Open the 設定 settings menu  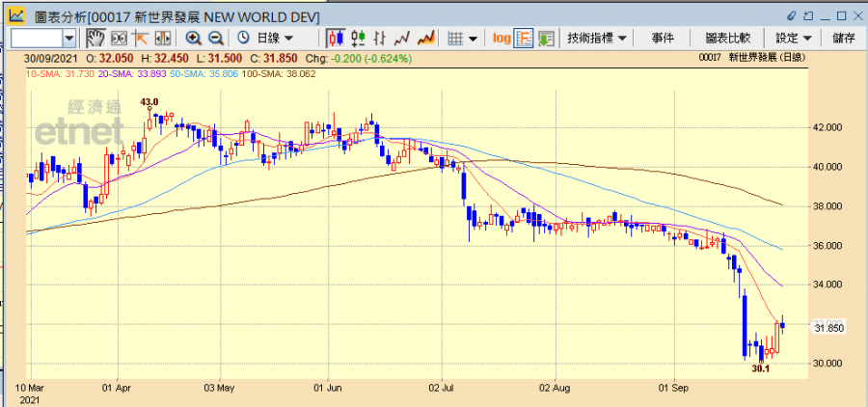pyautogui.click(x=794, y=38)
